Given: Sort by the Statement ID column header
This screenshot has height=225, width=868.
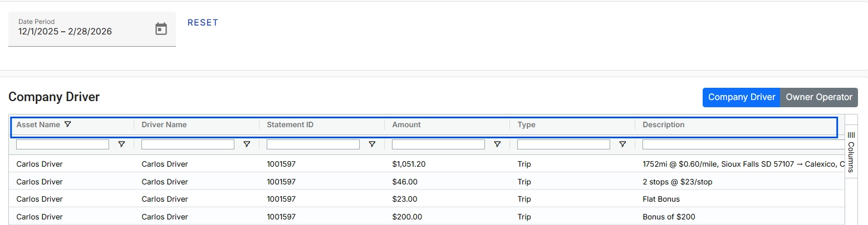Looking at the screenshot, I should tap(290, 125).
